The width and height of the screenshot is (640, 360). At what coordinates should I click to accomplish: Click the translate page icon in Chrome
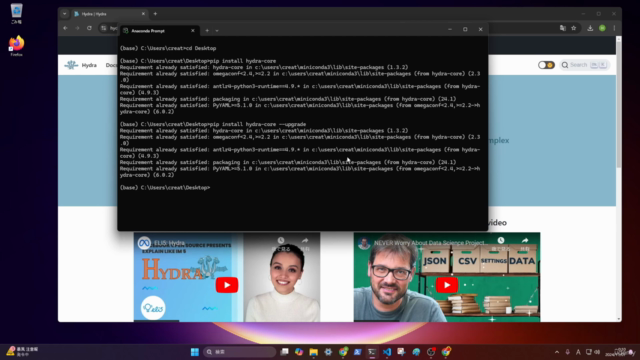click(x=563, y=28)
